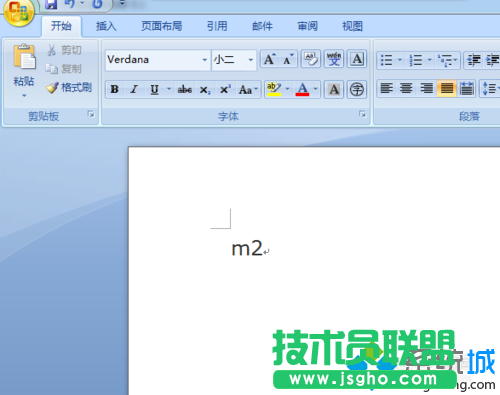Image resolution: width=500 pixels, height=395 pixels.
Task: Open the Change Case (Aa) menu
Action: (248, 89)
